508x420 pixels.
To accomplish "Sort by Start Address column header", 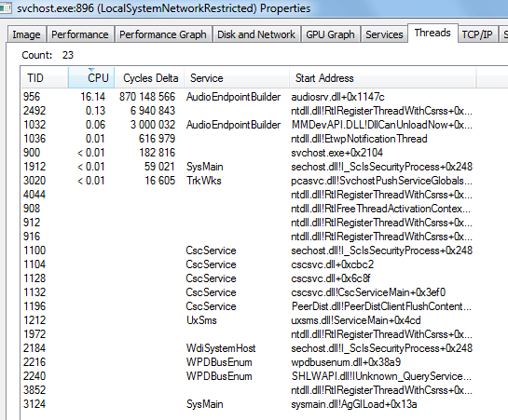I will point(382,78).
